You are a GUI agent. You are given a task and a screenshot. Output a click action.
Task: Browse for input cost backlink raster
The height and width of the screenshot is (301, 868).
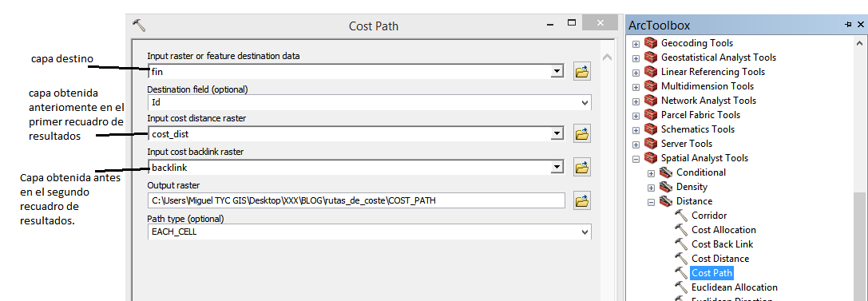pos(581,167)
